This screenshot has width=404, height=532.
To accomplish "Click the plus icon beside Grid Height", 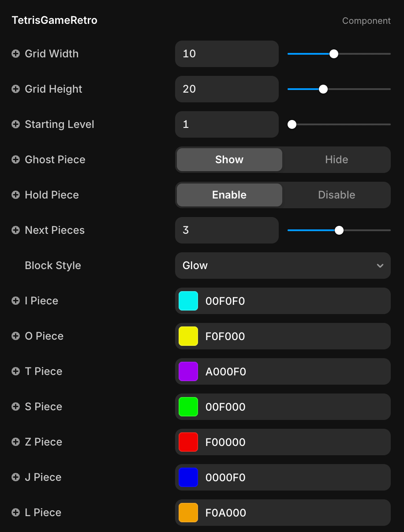I will (x=16, y=89).
